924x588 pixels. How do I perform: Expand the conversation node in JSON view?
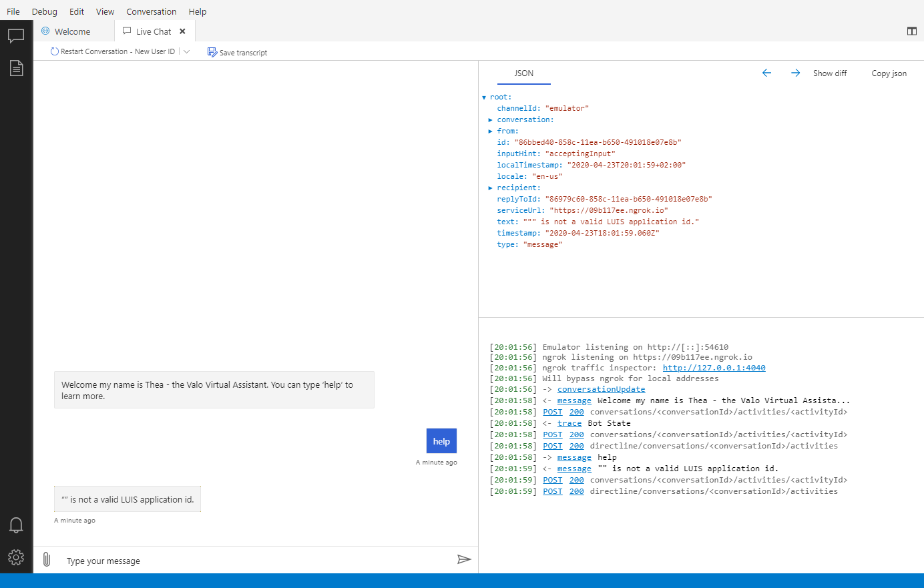[490, 119]
